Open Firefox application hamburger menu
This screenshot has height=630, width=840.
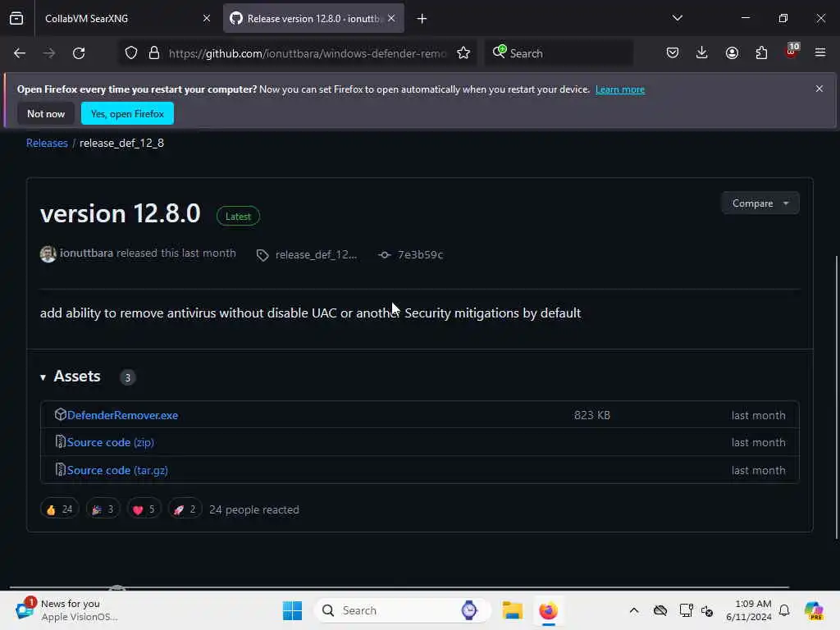pos(820,53)
